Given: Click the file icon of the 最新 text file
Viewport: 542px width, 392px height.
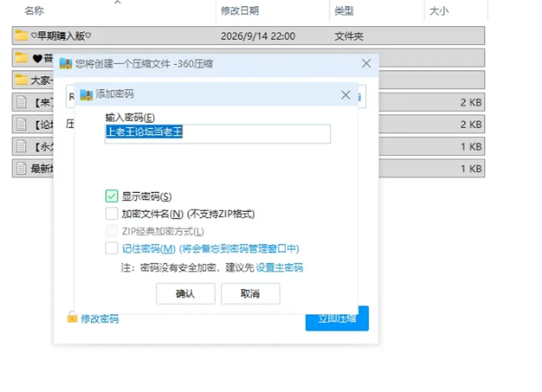Looking at the screenshot, I should click(21, 169).
